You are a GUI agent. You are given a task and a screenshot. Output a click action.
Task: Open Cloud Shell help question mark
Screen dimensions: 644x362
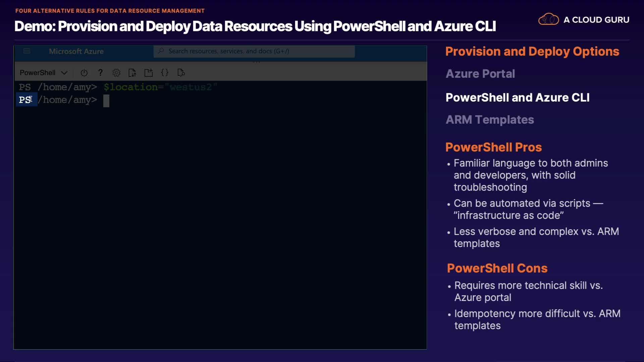[x=100, y=73]
